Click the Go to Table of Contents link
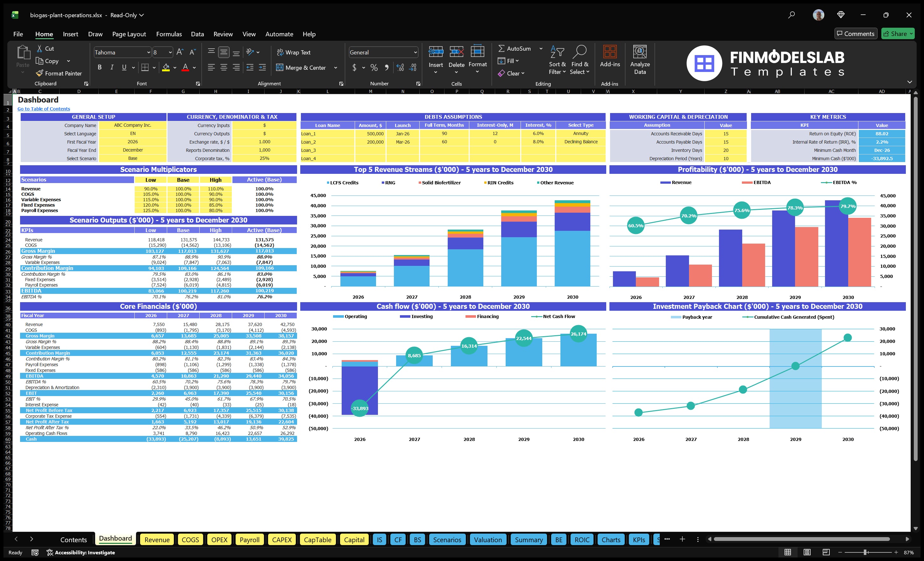 click(x=44, y=108)
